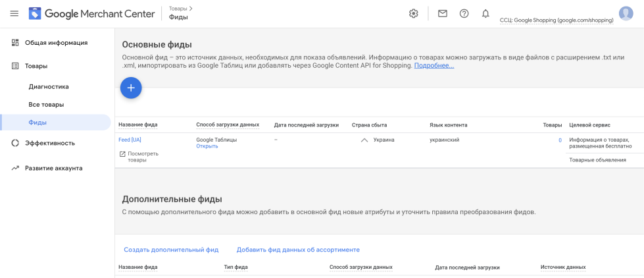Open the user account avatar

tap(626, 13)
